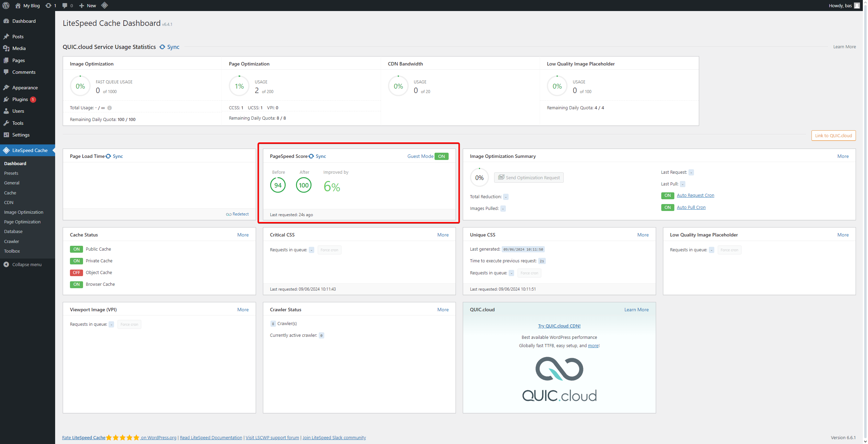Open Page Optimization submenu item
Screen dimensions: 868x444
click(22, 222)
